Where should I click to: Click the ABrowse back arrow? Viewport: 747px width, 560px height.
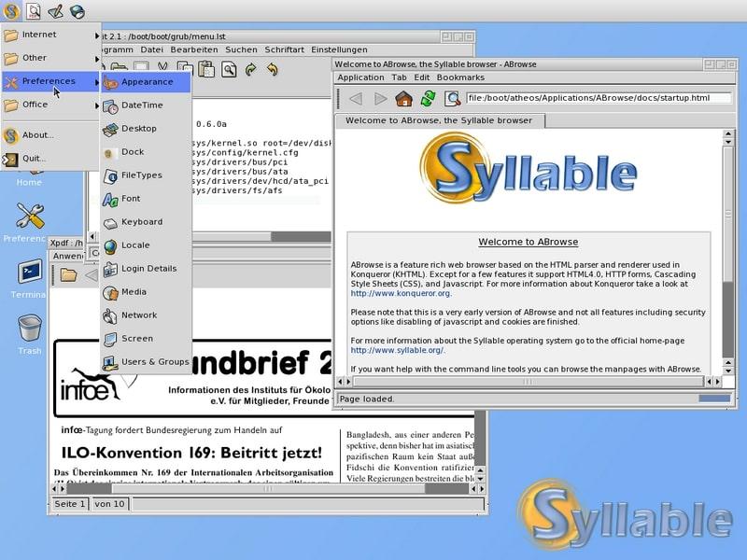coord(356,99)
